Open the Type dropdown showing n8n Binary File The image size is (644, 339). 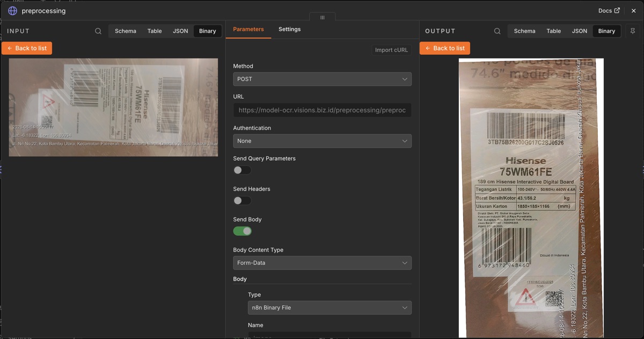[x=330, y=308]
